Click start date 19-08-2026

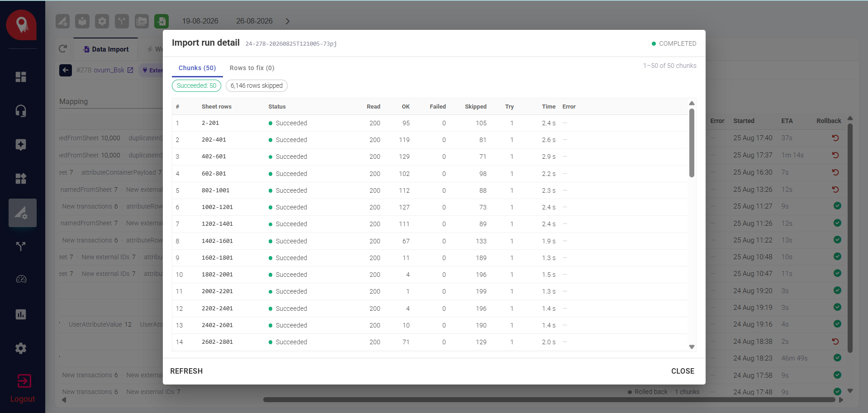tap(200, 21)
